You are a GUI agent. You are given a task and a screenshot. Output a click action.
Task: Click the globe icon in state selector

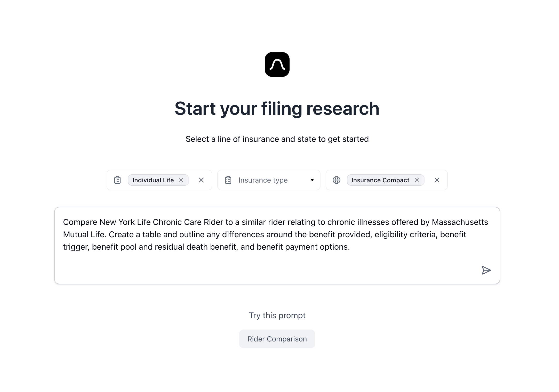pyautogui.click(x=337, y=180)
